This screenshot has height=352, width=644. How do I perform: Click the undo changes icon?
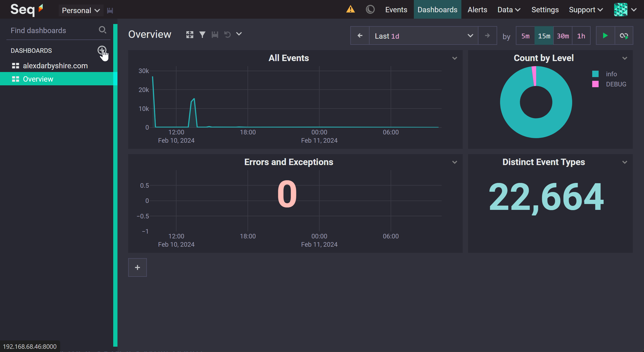coord(227,35)
